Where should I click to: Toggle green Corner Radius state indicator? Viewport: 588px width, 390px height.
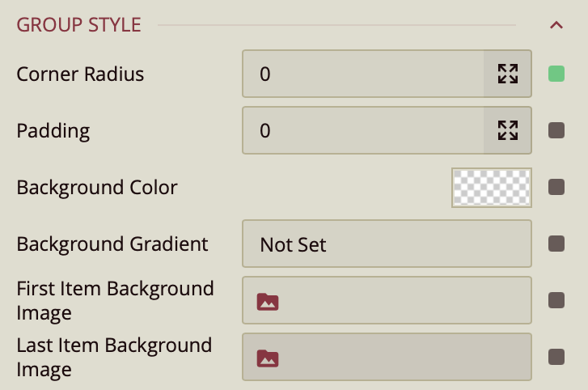pos(556,74)
